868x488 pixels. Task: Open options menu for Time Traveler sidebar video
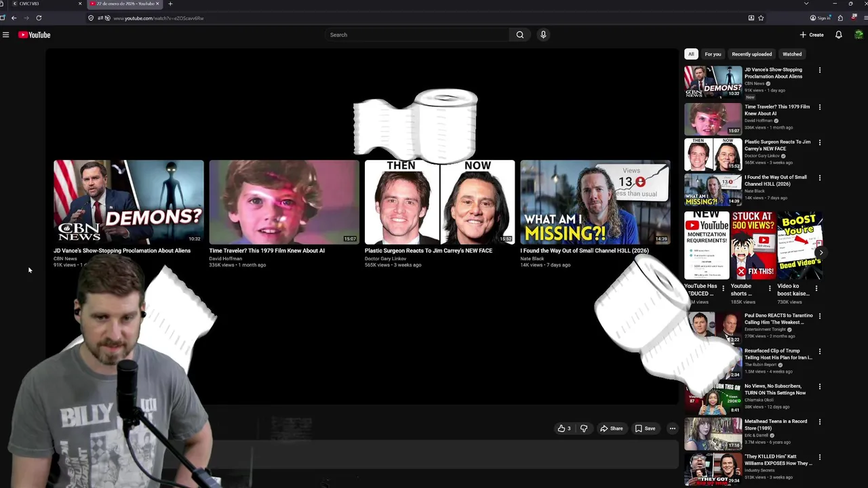820,107
